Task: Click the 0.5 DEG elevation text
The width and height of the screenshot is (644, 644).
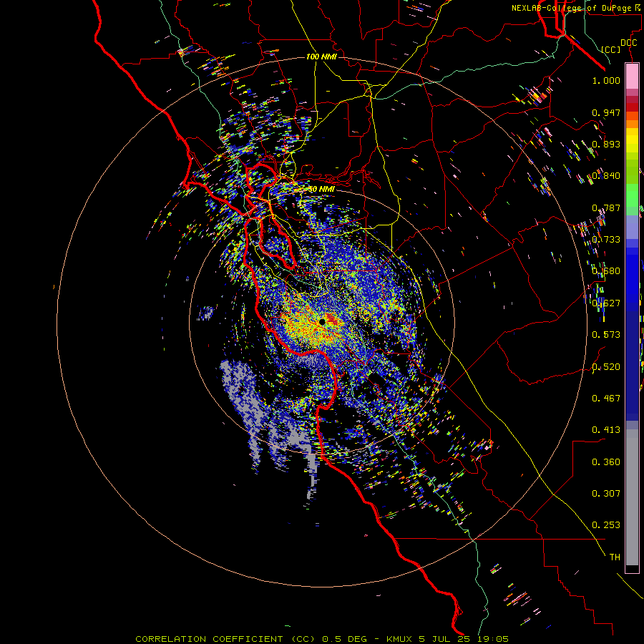Action: (x=345, y=639)
